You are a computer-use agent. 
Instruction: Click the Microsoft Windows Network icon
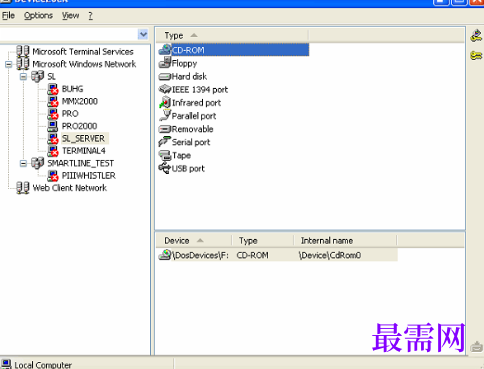tap(23, 64)
